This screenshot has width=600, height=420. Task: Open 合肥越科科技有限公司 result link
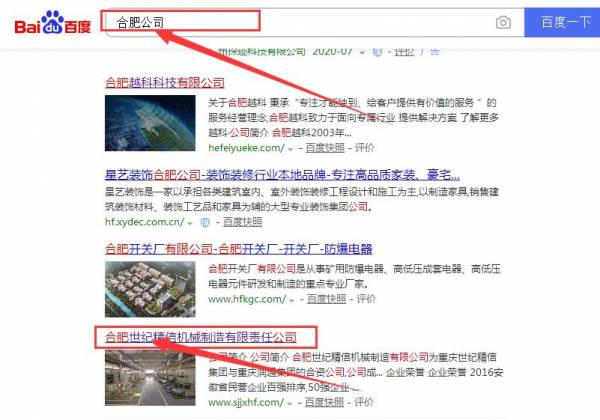(x=165, y=83)
